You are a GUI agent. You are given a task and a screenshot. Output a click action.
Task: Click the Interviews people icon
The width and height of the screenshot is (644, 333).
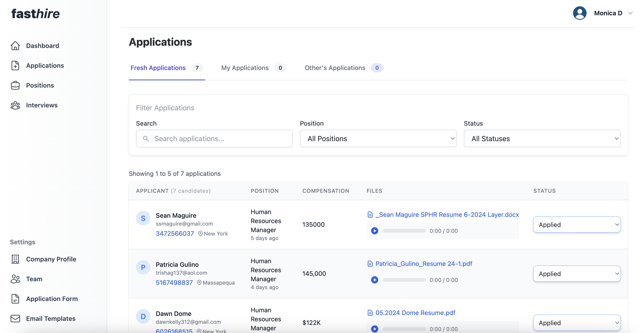pyautogui.click(x=15, y=105)
